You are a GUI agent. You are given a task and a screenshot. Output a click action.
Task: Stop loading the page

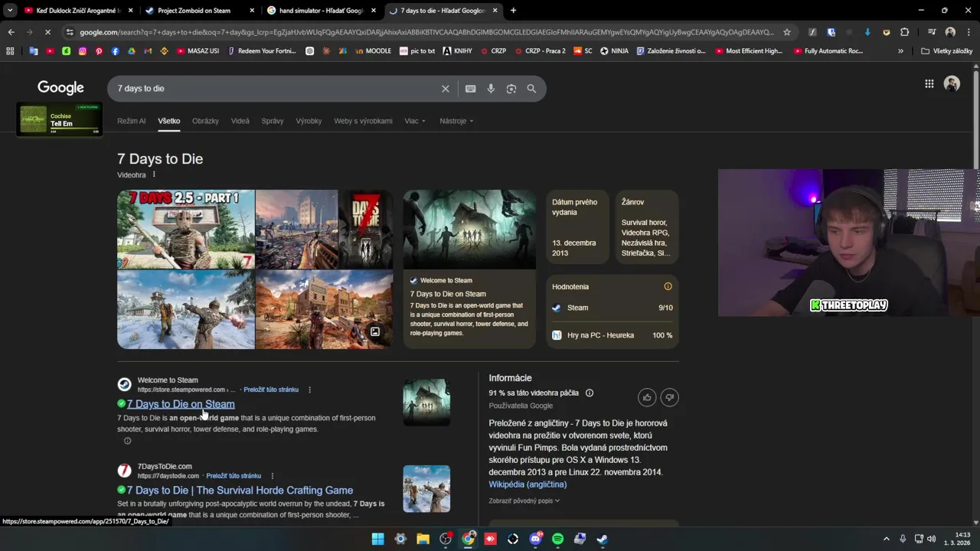[47, 32]
